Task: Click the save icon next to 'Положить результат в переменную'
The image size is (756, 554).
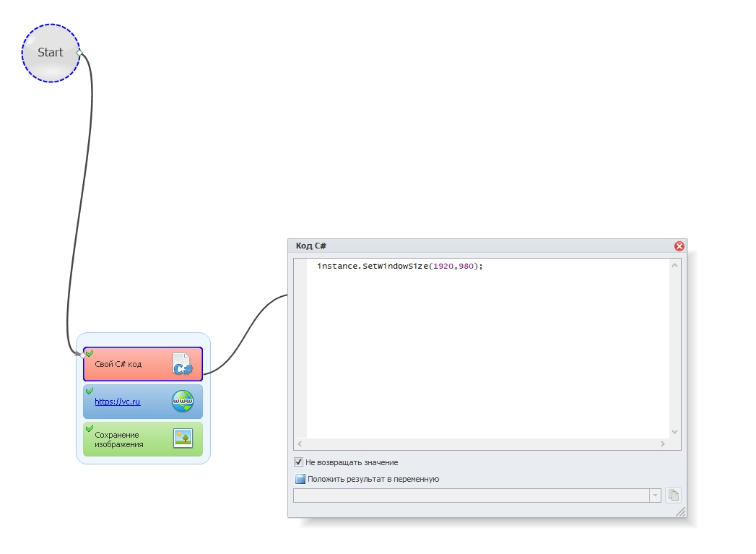Action: [300, 479]
